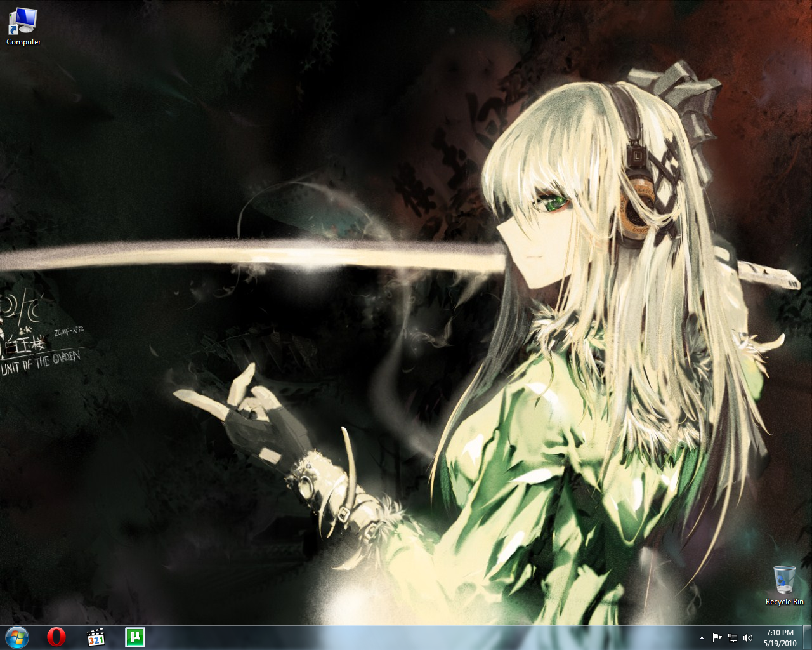Click the Show Desktop strip past the clock
Image resolution: width=812 pixels, height=650 pixels.
(x=807, y=638)
